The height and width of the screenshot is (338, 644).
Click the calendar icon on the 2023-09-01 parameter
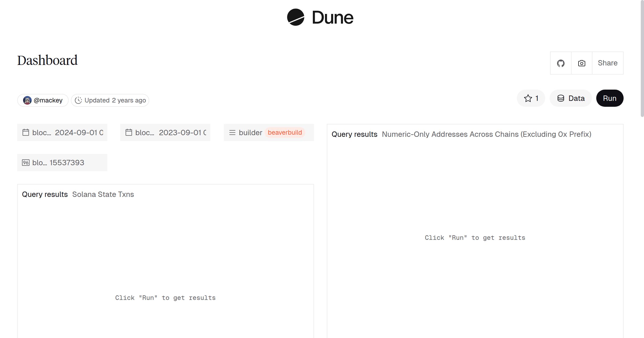(x=129, y=133)
